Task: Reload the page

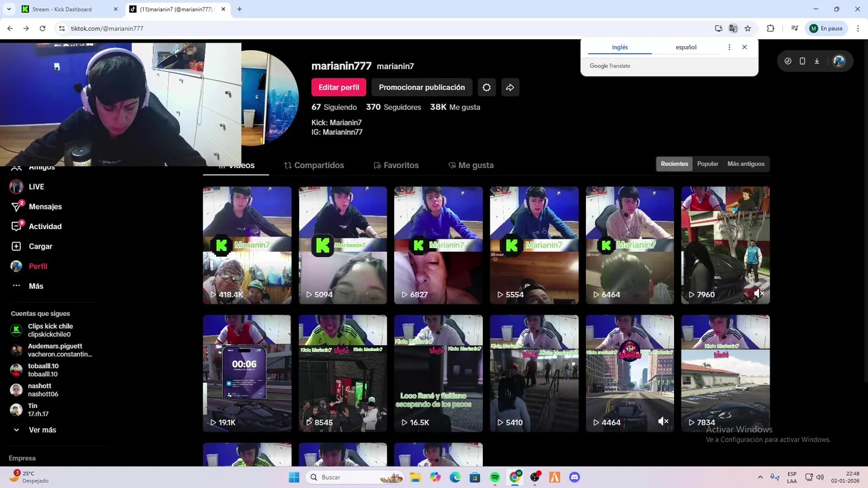Action: (x=42, y=28)
